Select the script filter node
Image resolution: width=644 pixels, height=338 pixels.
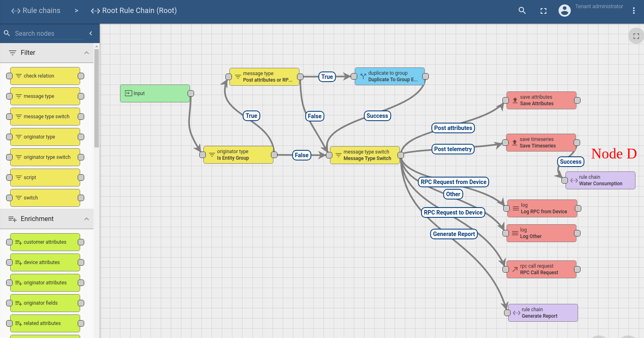pyautogui.click(x=45, y=178)
